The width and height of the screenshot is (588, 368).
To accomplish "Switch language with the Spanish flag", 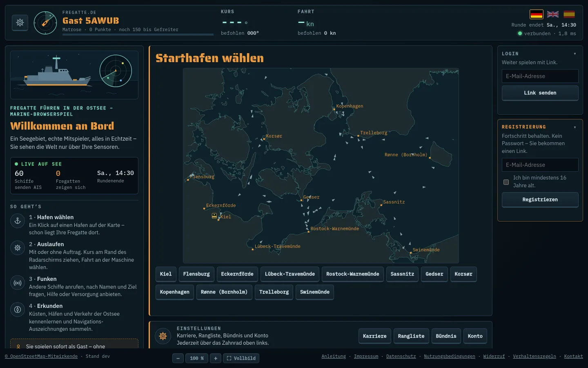I will [x=569, y=14].
